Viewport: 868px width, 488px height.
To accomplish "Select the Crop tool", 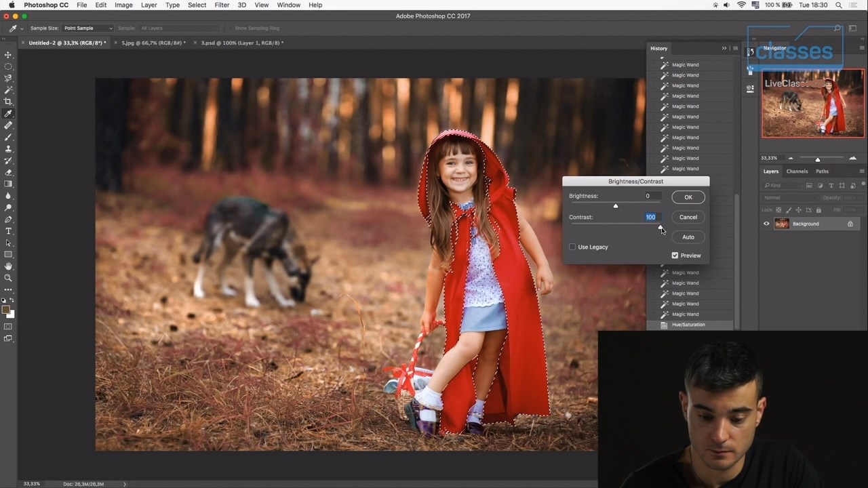I will click(8, 102).
